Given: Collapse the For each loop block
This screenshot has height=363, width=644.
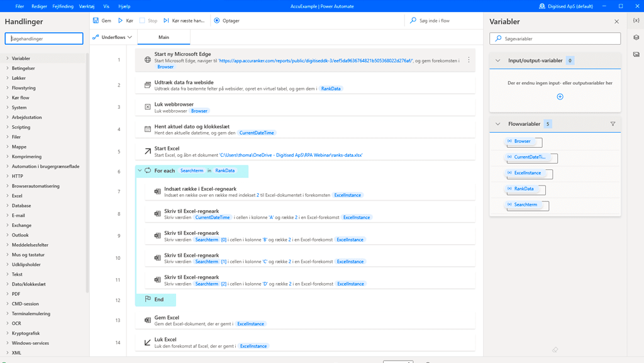Looking at the screenshot, I should (x=140, y=170).
